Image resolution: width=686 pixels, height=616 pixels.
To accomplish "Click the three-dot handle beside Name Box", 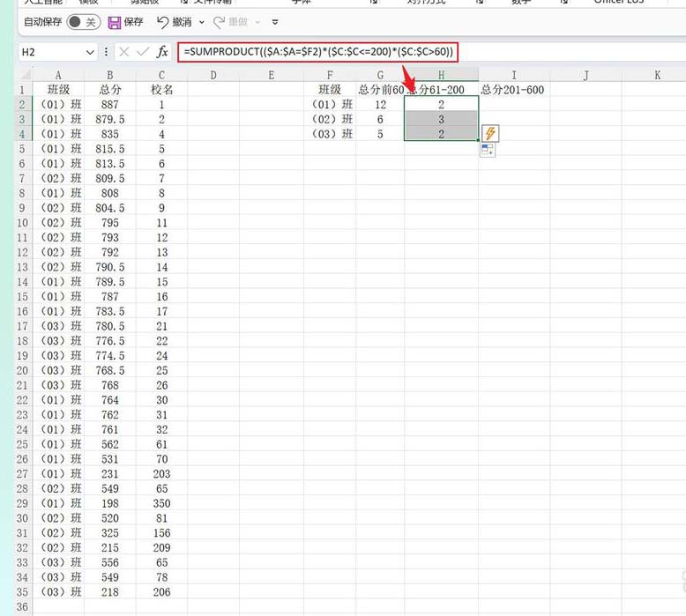I will point(106,52).
